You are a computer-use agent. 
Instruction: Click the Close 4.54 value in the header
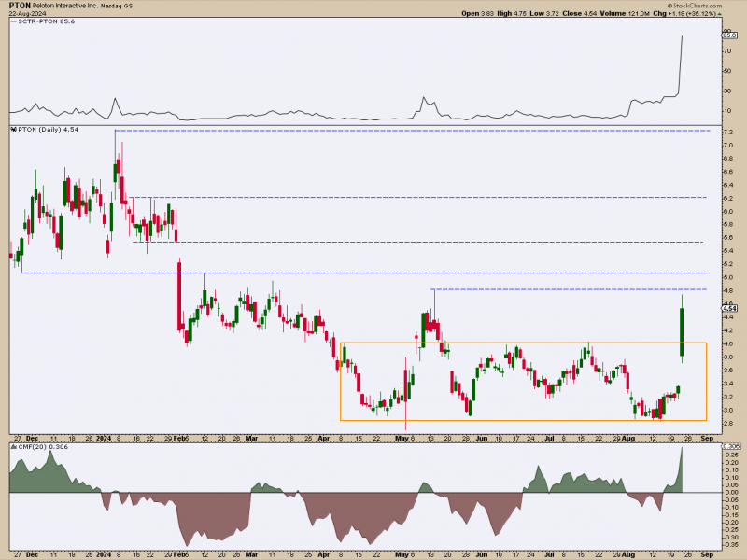tap(579, 13)
